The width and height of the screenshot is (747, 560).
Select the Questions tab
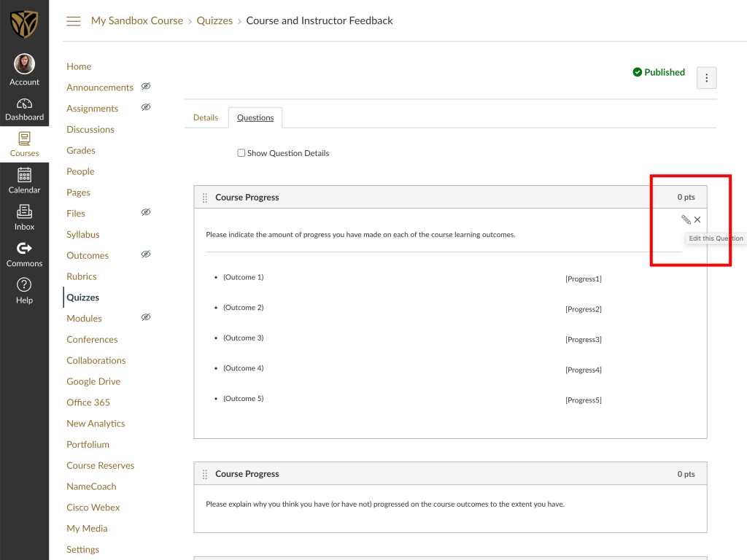coord(255,117)
